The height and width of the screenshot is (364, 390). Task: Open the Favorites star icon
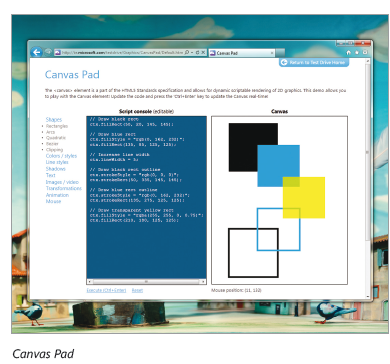click(x=357, y=52)
